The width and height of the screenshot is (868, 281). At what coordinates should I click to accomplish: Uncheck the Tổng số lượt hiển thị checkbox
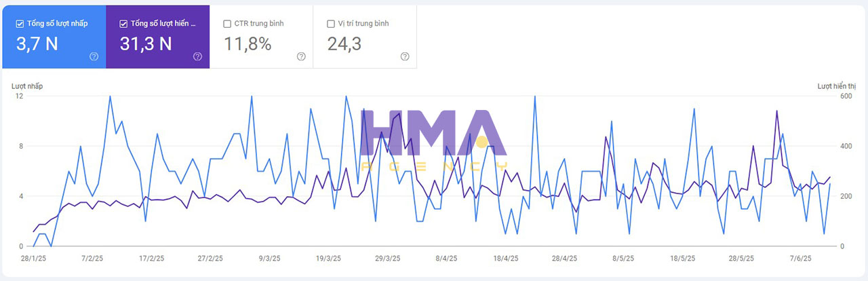(123, 24)
